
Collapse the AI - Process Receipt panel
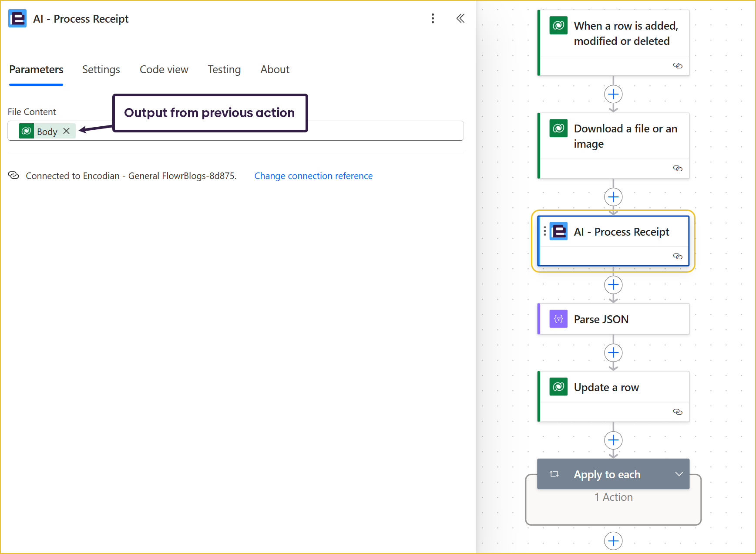tap(460, 18)
